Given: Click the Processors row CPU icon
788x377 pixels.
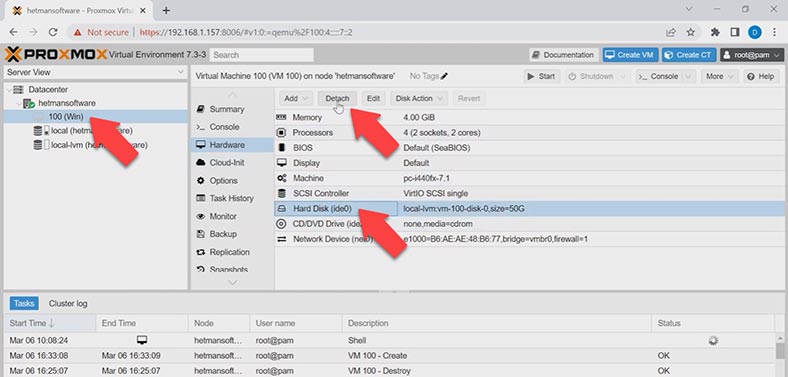Looking at the screenshot, I should 281,133.
